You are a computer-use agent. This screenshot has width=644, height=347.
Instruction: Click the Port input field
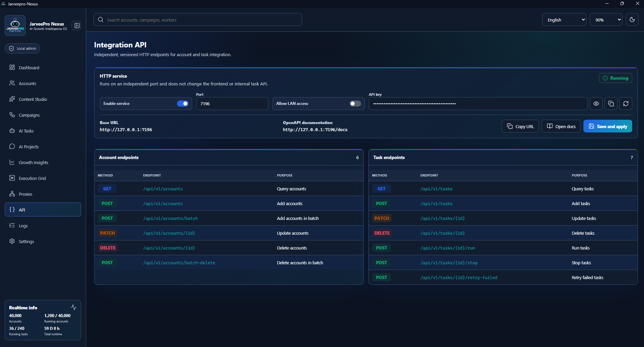coord(232,104)
